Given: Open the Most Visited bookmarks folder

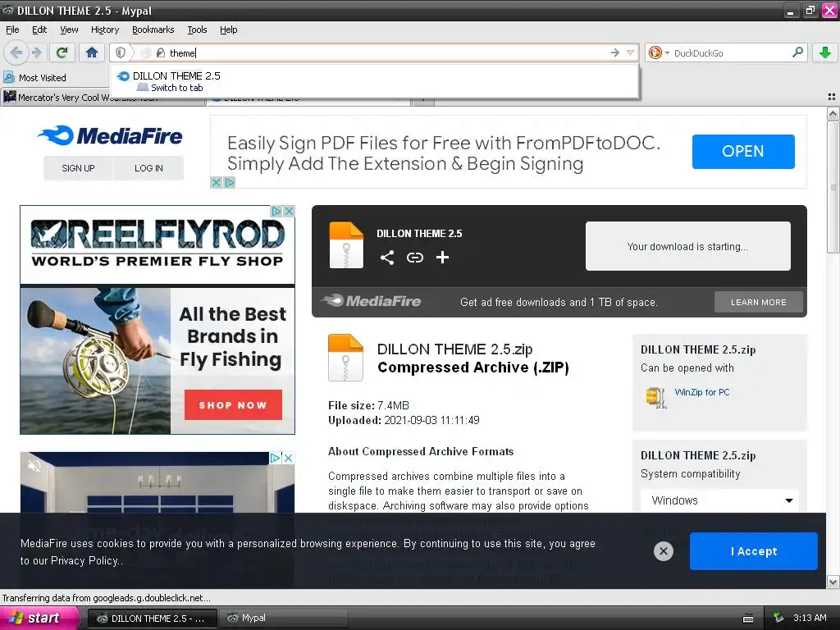Looking at the screenshot, I should [34, 78].
